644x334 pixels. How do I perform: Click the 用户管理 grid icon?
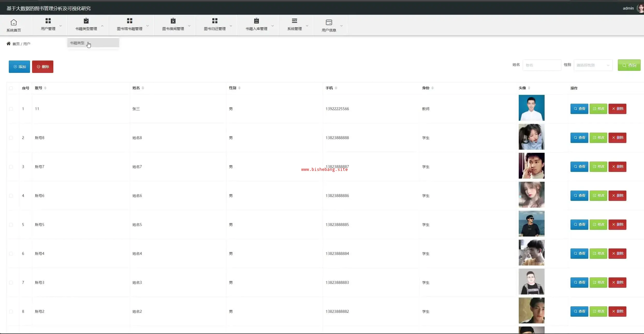pos(48,21)
